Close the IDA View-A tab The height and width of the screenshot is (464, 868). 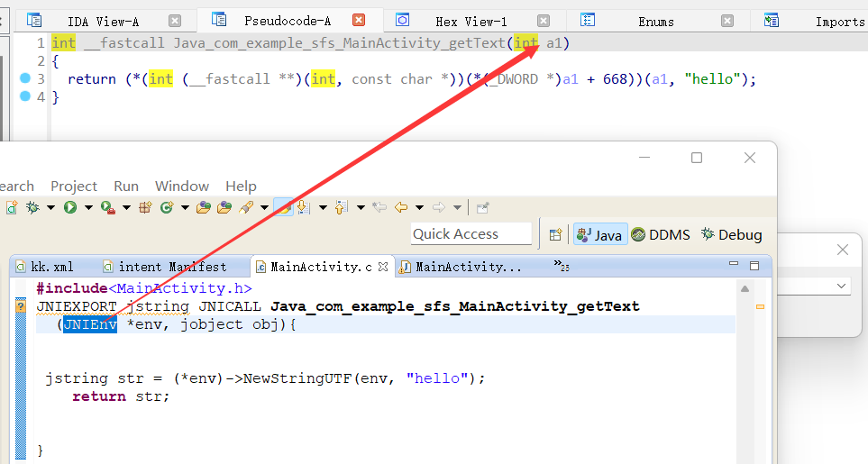pos(175,21)
